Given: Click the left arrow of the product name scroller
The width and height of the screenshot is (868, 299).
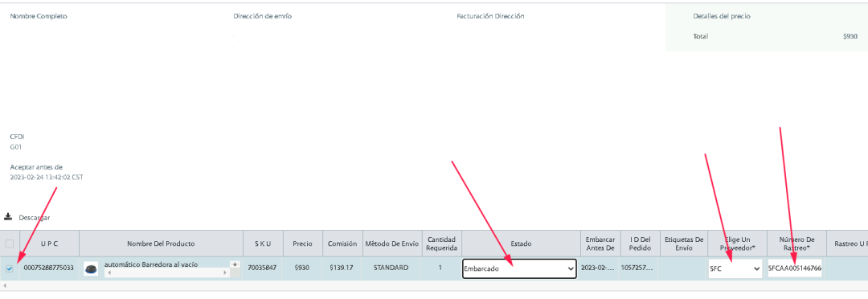Looking at the screenshot, I should pos(109,273).
